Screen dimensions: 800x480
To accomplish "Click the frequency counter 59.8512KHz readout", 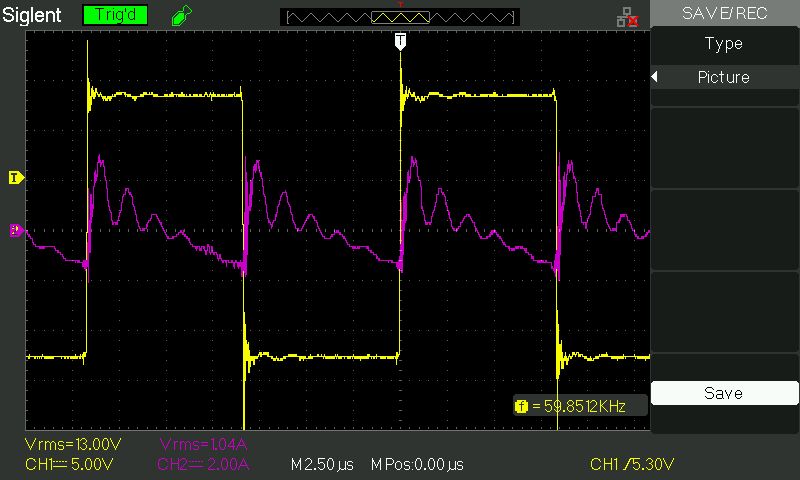I will [x=579, y=406].
